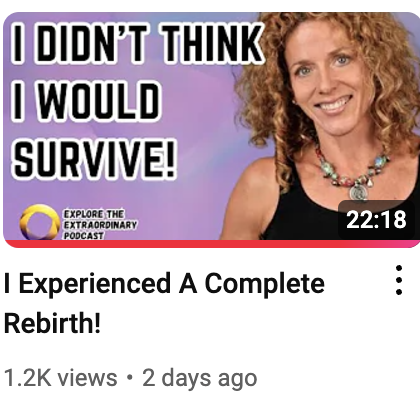The image size is (420, 412).
Task: Click the yellow ring podcast logo
Action: click(x=40, y=222)
